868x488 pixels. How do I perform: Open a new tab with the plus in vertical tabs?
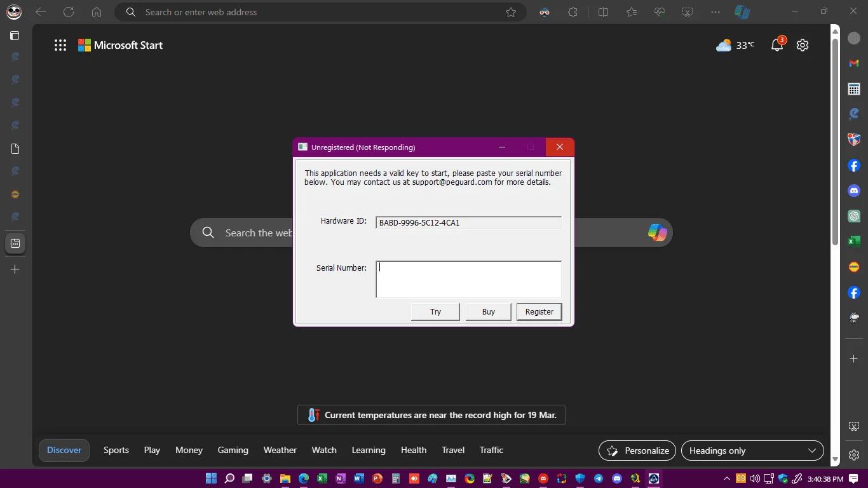(15, 269)
